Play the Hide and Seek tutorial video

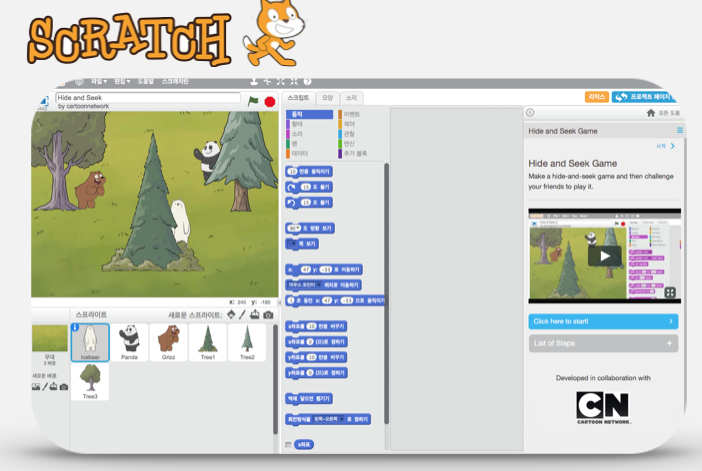click(604, 256)
